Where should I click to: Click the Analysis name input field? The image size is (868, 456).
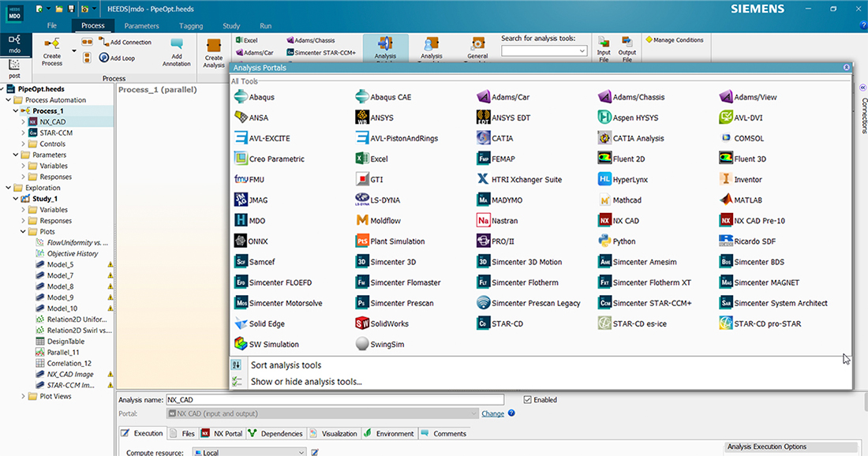[335, 399]
